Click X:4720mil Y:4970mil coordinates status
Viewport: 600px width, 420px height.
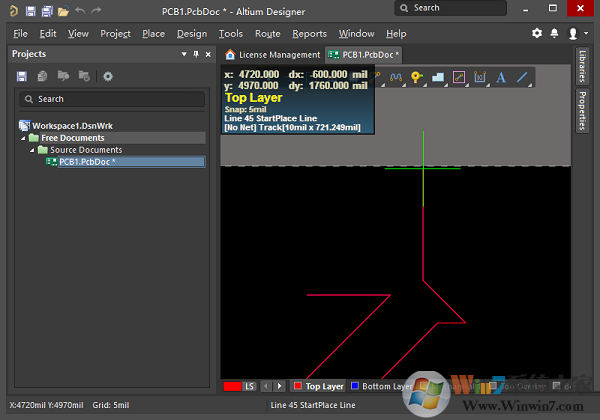click(46, 405)
